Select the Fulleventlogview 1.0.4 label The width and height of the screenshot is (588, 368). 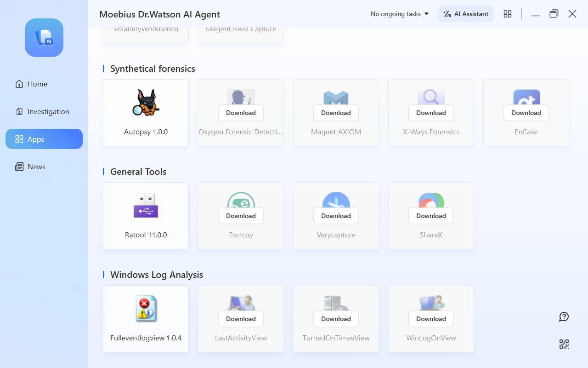pyautogui.click(x=146, y=338)
